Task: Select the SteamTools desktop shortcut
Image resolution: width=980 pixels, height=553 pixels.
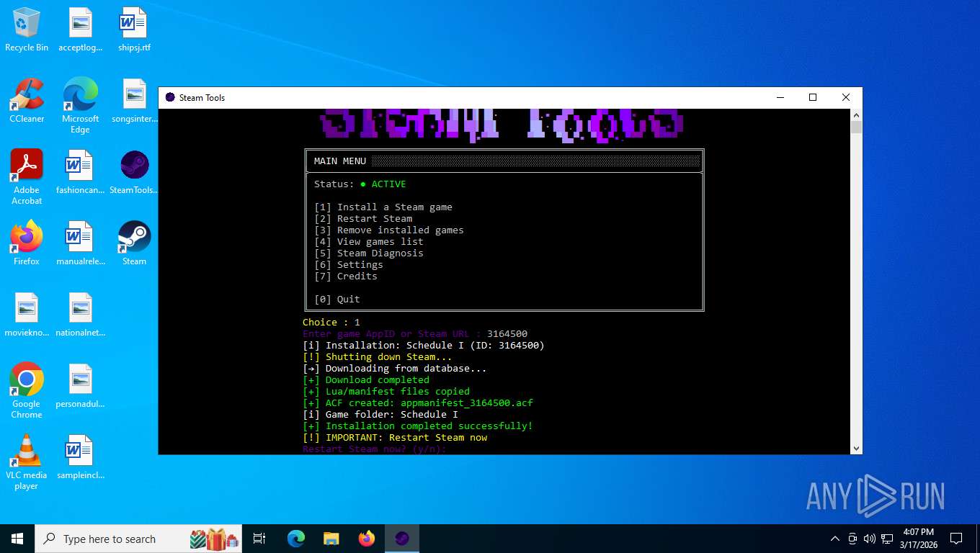Action: point(135,172)
